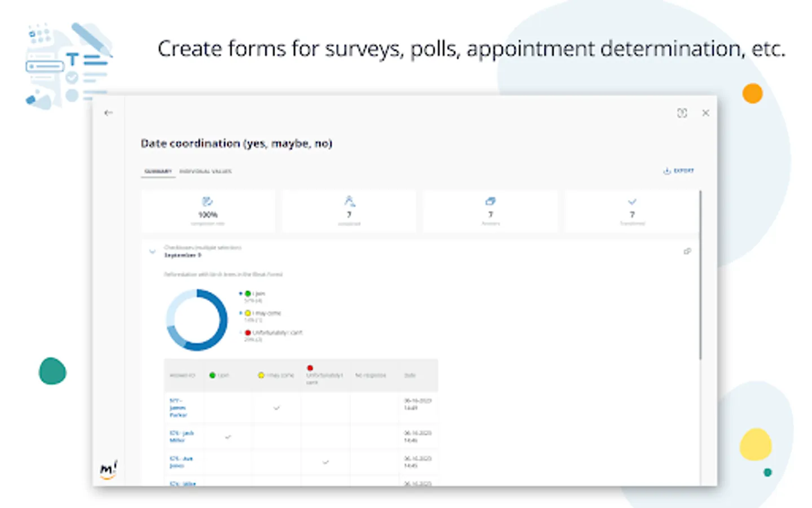Click the vertical scrollbar of results panel
Image resolution: width=812 pixels, height=508 pixels.
click(x=700, y=277)
